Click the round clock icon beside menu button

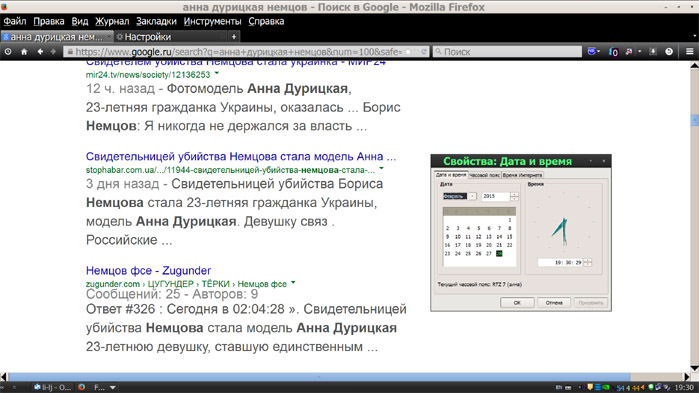[x=669, y=52]
